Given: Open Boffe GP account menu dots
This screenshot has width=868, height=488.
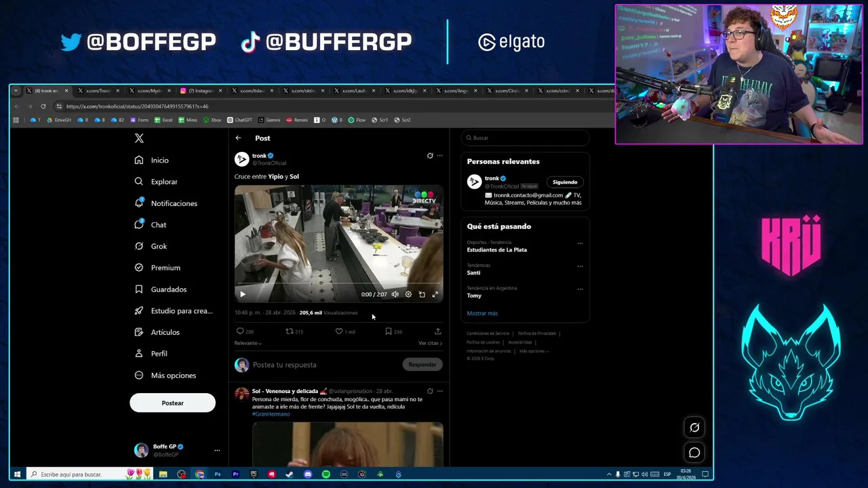Looking at the screenshot, I should coord(217,450).
